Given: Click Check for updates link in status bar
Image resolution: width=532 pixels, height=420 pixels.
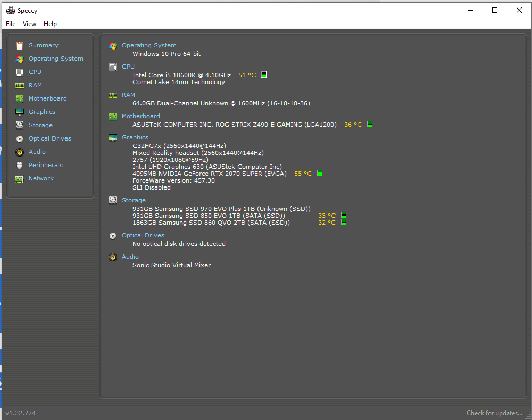Looking at the screenshot, I should [x=494, y=413].
